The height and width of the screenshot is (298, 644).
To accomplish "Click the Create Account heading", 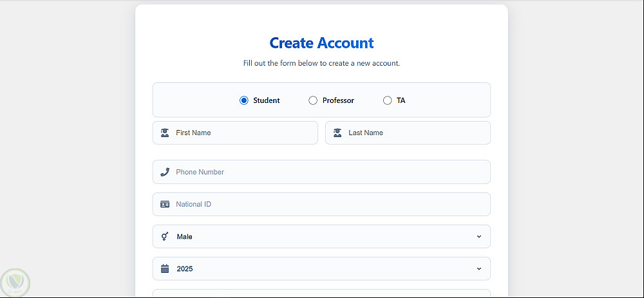I will (321, 43).
